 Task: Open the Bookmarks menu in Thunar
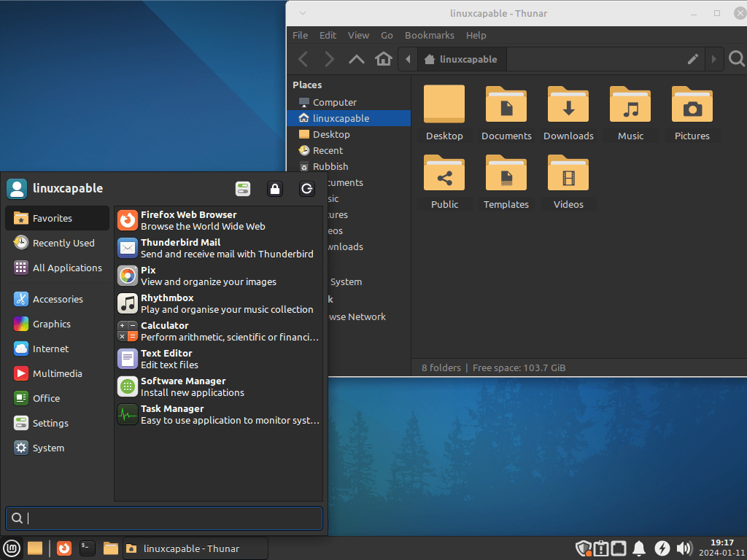tap(429, 35)
